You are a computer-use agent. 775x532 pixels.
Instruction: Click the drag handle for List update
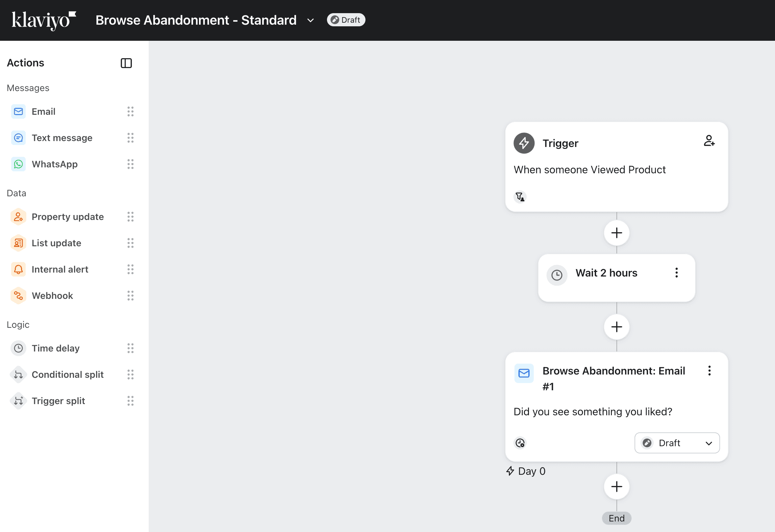tap(130, 243)
